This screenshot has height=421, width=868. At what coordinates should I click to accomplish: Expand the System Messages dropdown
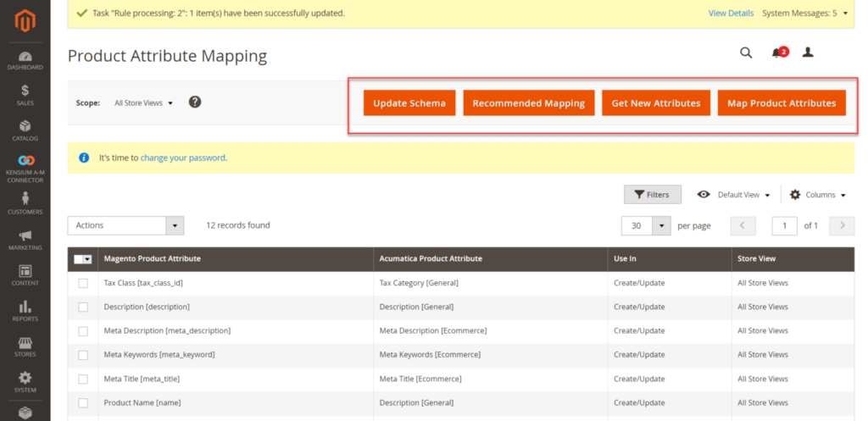point(805,14)
